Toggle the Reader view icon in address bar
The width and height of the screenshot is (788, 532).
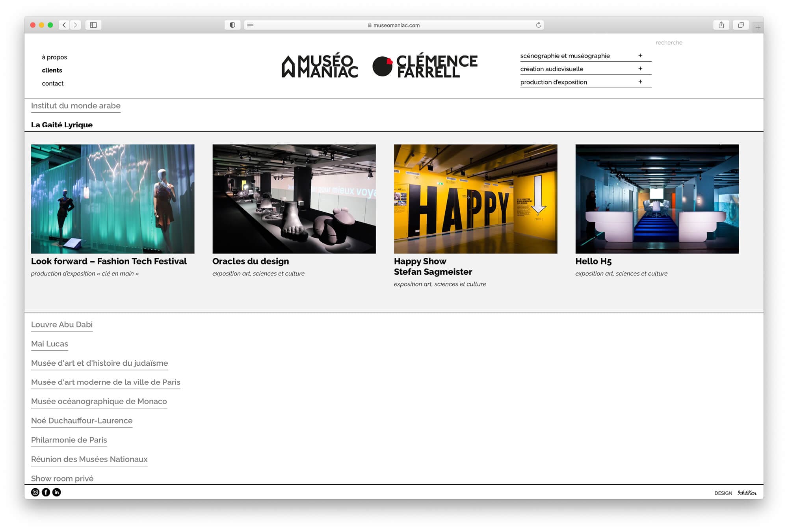click(x=250, y=25)
